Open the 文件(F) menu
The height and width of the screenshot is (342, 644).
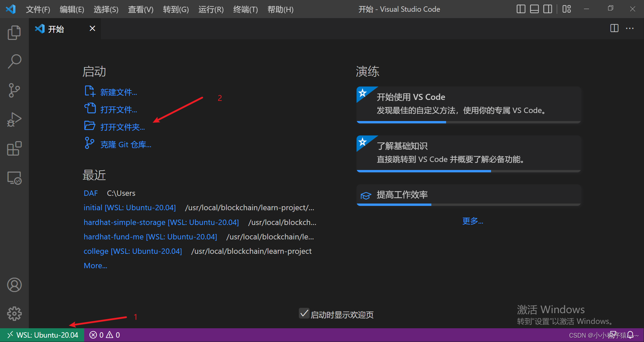pyautogui.click(x=38, y=9)
